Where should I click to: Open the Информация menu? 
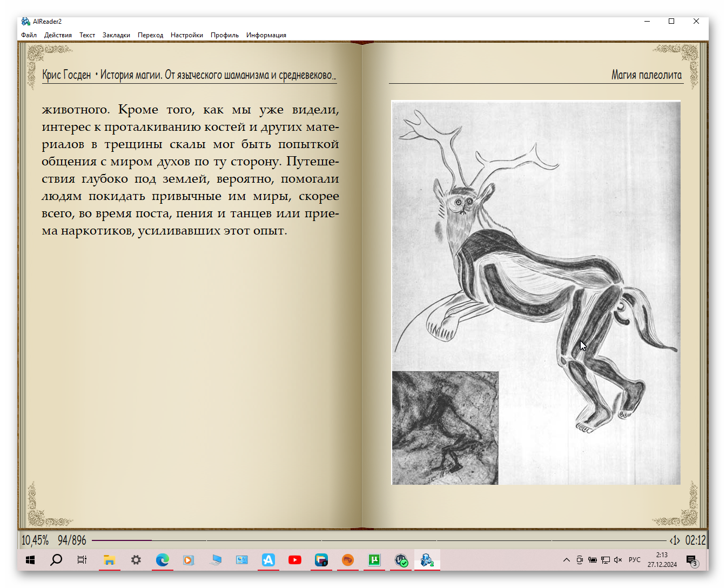266,35
